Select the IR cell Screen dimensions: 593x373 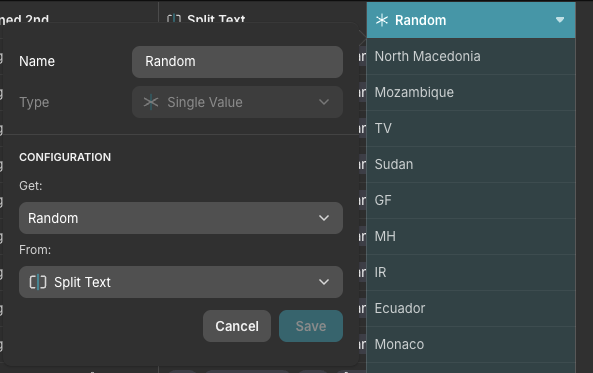coord(471,272)
